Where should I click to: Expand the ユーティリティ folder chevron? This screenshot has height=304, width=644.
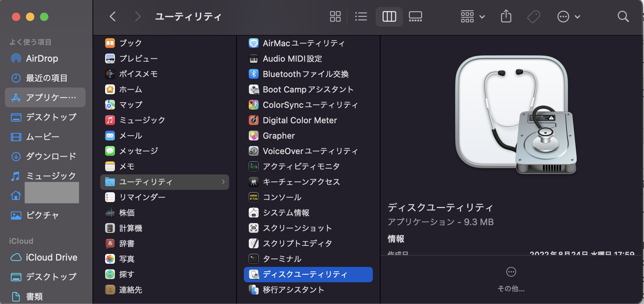coord(223,182)
